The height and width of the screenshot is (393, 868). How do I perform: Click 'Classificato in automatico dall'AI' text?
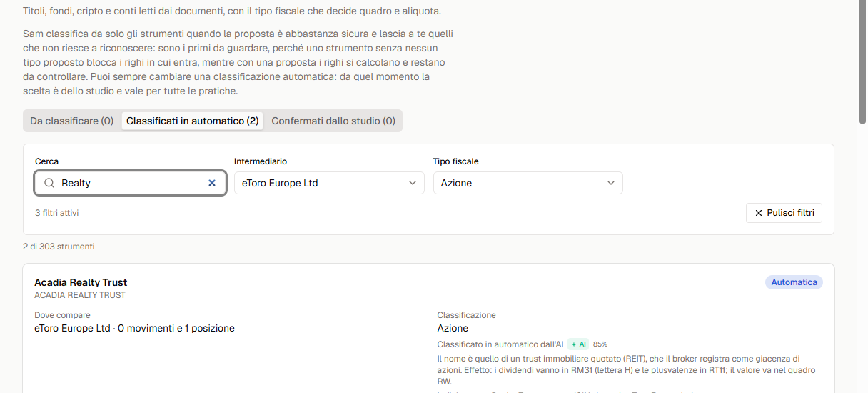[500, 344]
